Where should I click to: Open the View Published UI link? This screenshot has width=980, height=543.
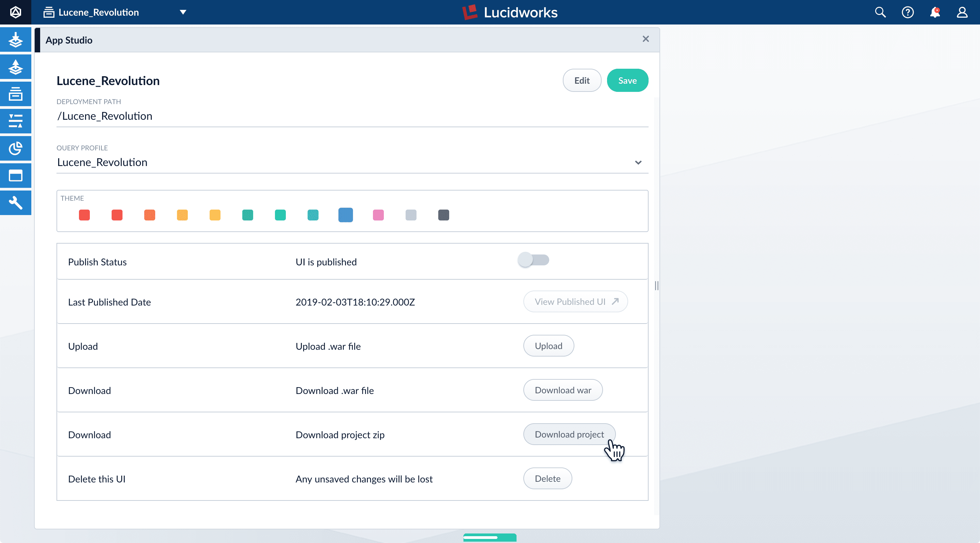[575, 301]
